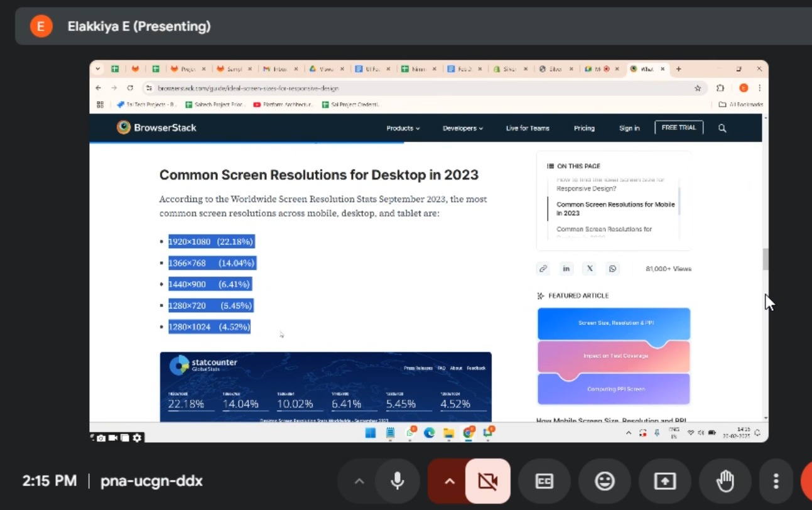Click the Sign in link
Screen dimensions: 812x510
(x=629, y=128)
